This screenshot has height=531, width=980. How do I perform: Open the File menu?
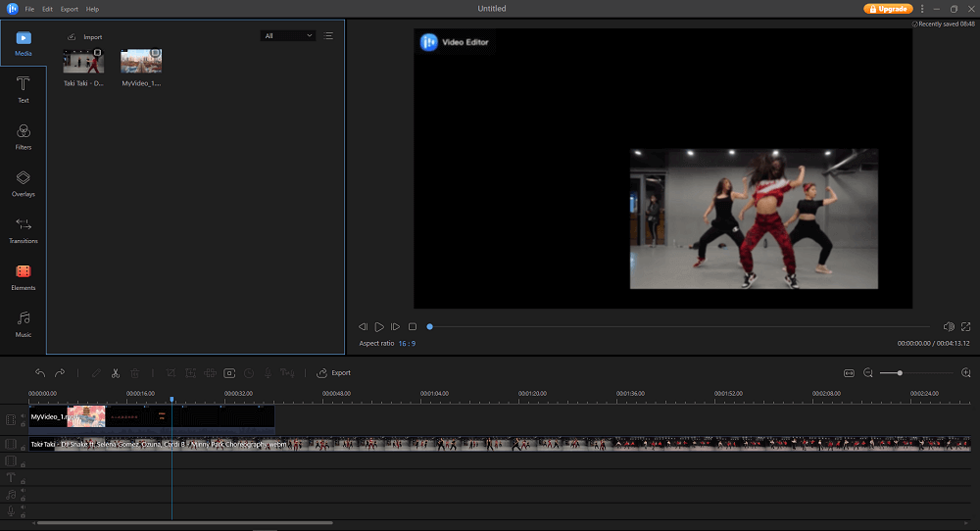29,9
